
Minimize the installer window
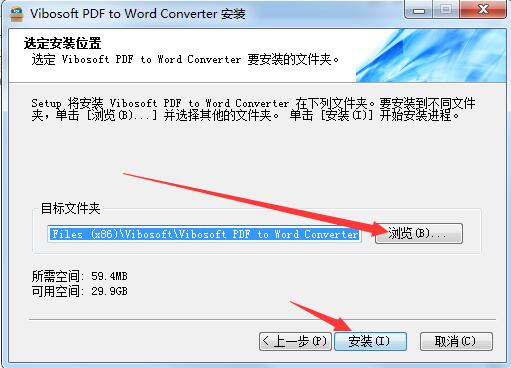(419, 10)
